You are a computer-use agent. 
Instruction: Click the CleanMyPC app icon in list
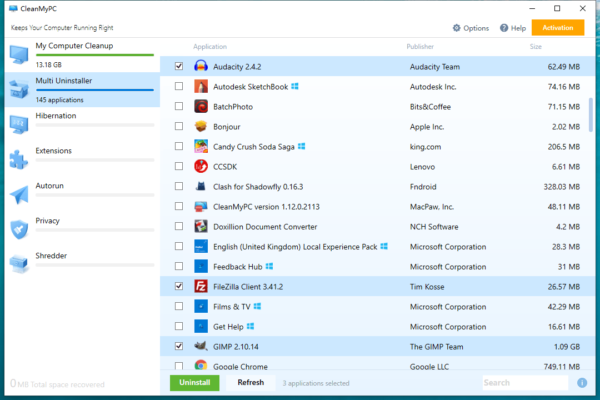coord(201,206)
